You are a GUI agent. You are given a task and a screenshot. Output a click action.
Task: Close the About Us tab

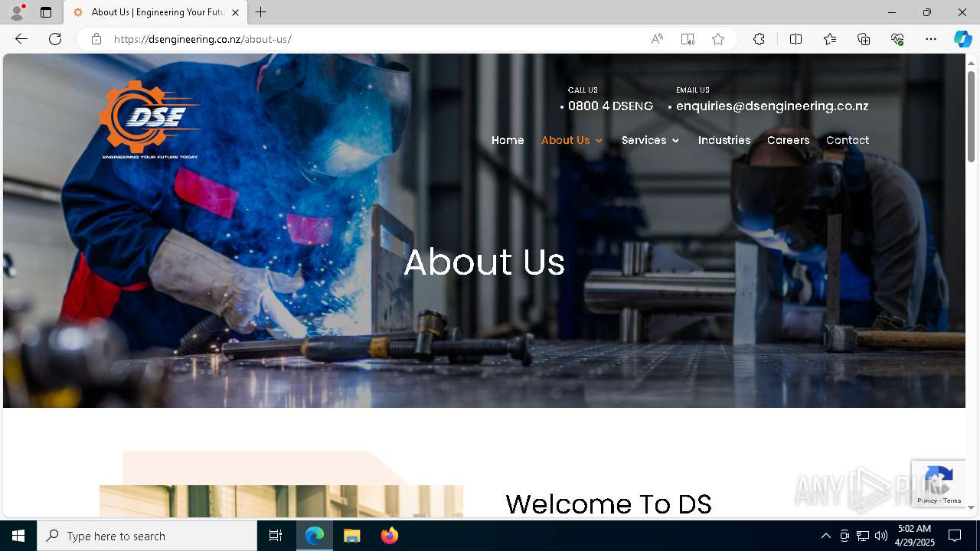click(x=235, y=12)
